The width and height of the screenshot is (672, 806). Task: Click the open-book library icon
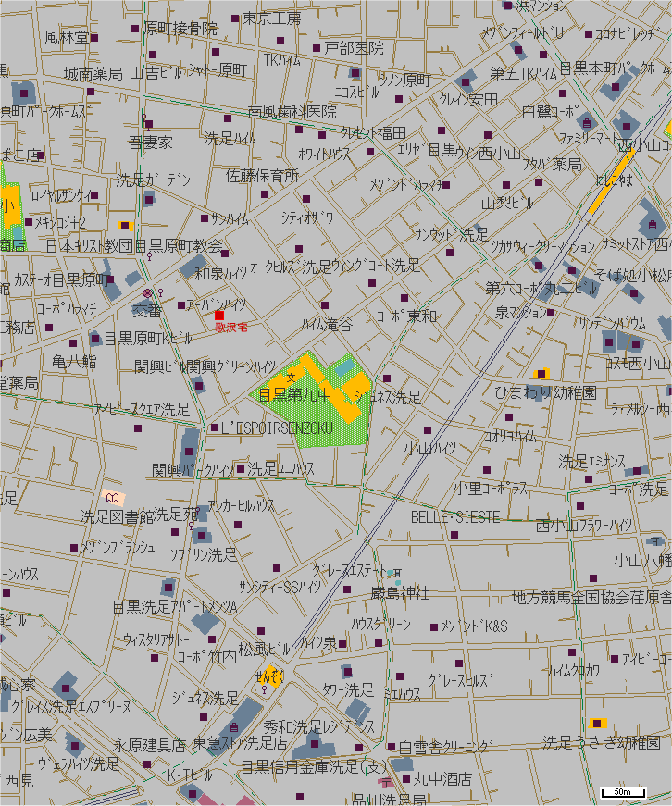[113, 498]
